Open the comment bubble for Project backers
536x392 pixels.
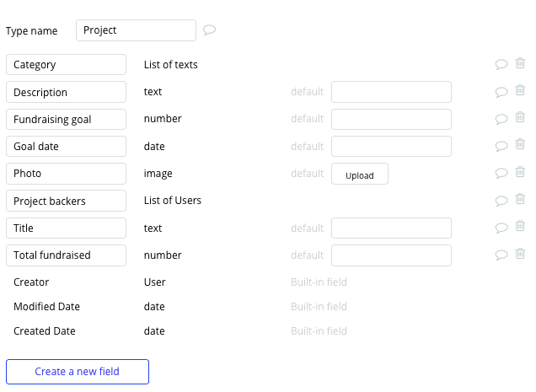501,201
